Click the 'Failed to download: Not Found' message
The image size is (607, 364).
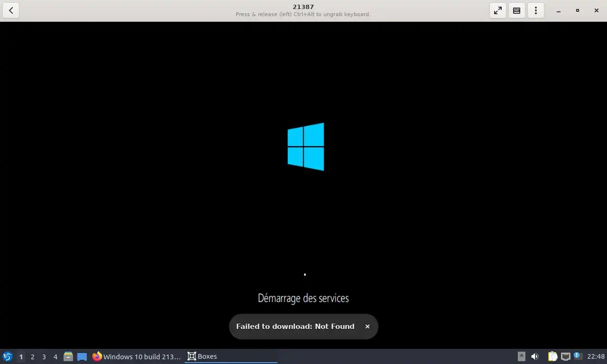(295, 327)
